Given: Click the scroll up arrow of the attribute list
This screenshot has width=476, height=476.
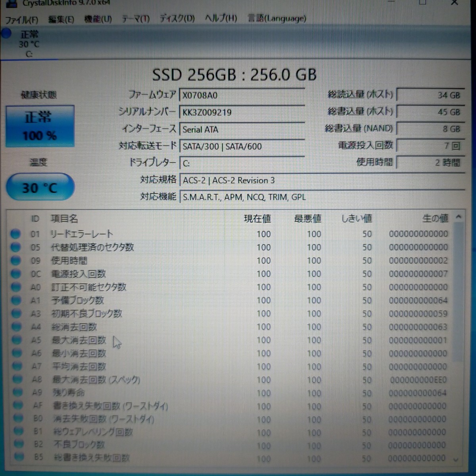Looking at the screenshot, I should (x=459, y=217).
